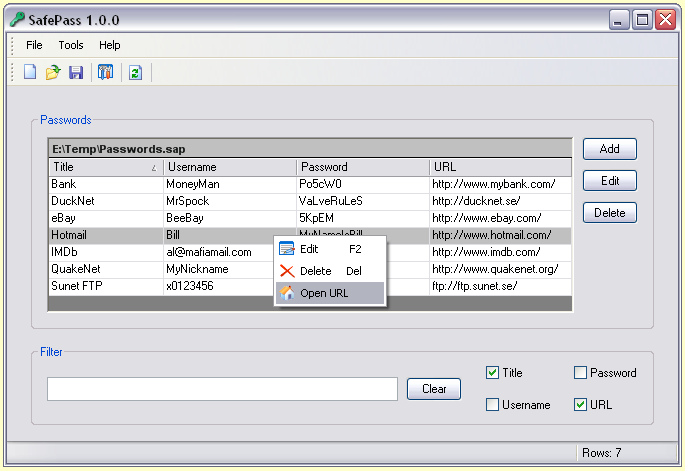Click the green refresh toolbar icon
The height and width of the screenshot is (471, 685).
(x=135, y=73)
